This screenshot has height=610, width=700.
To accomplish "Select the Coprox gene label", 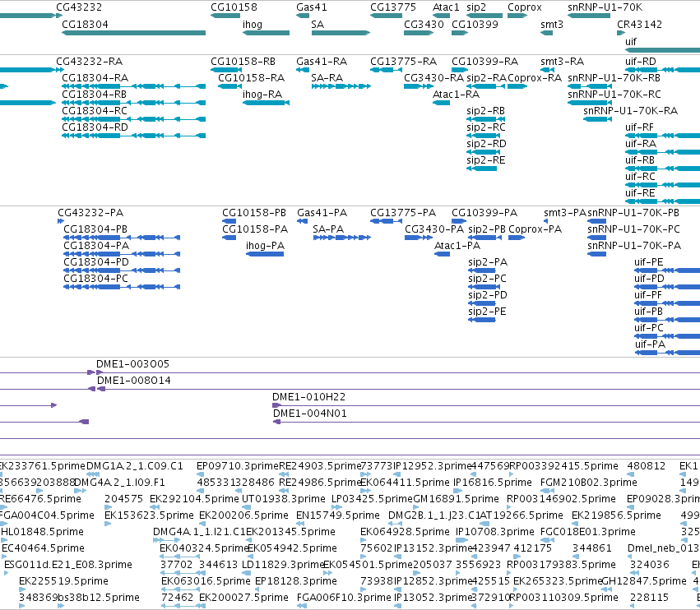I will click(525, 7).
